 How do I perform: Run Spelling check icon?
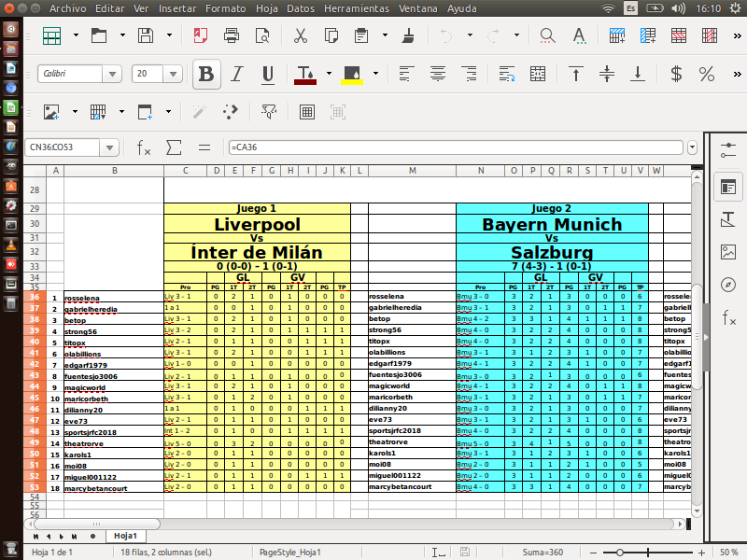point(579,35)
